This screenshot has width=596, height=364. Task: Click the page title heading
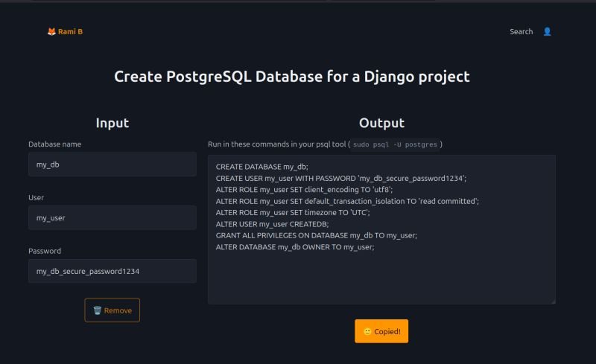(292, 77)
